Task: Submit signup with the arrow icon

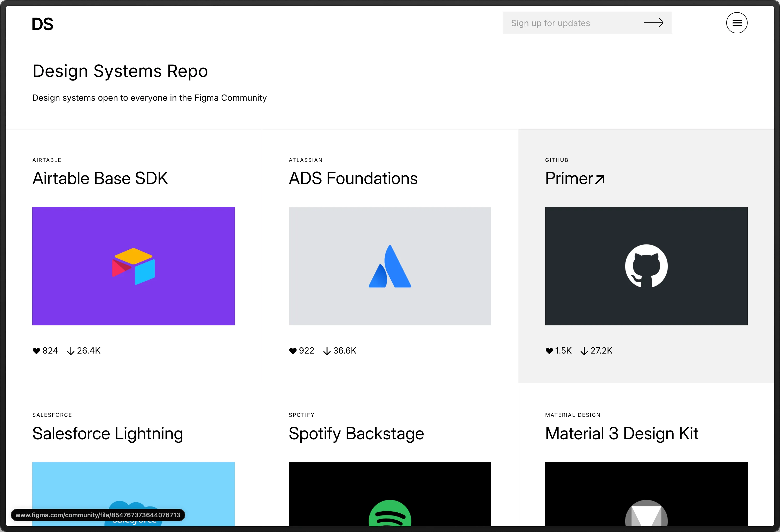Action: [x=653, y=23]
